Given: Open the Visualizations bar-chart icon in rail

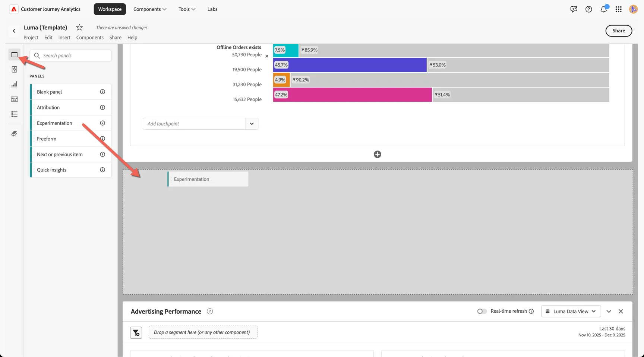Looking at the screenshot, I should [14, 84].
